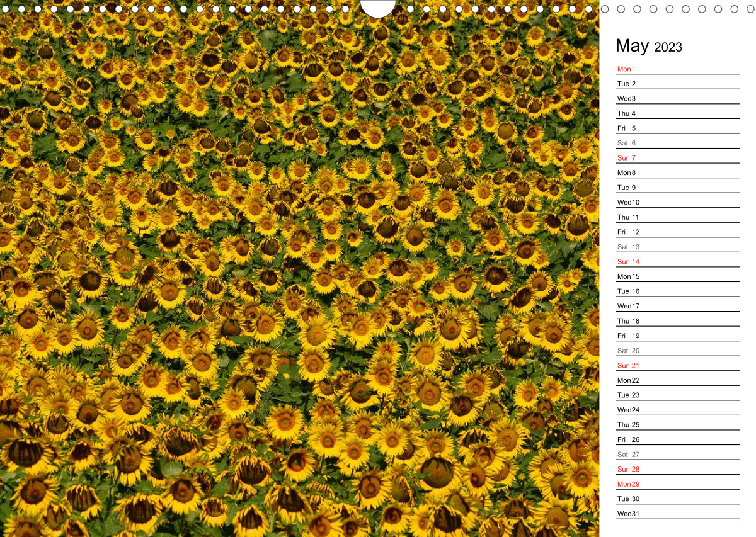Select the 'May 2023' month heading
Viewport: 756px width, 537px height.
649,46
